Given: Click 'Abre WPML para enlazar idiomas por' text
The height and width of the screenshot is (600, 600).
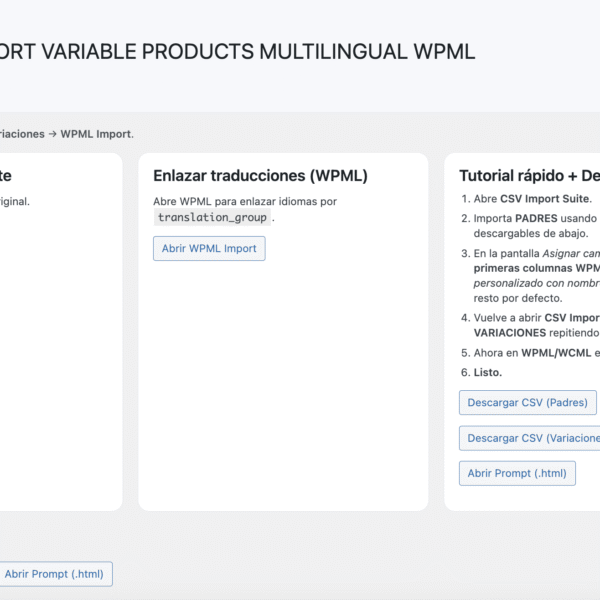Looking at the screenshot, I should (245, 201).
